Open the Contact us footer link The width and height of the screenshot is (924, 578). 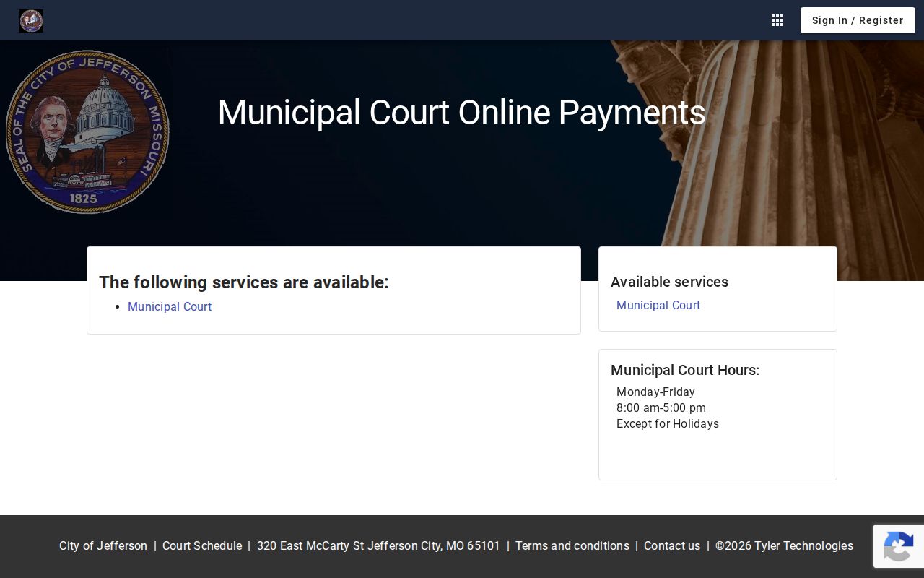click(672, 545)
